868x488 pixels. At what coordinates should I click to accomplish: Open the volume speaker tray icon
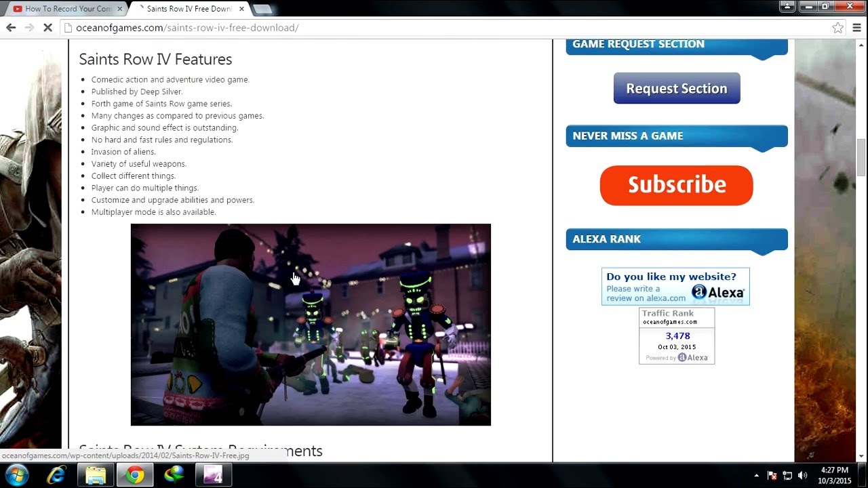(803, 476)
